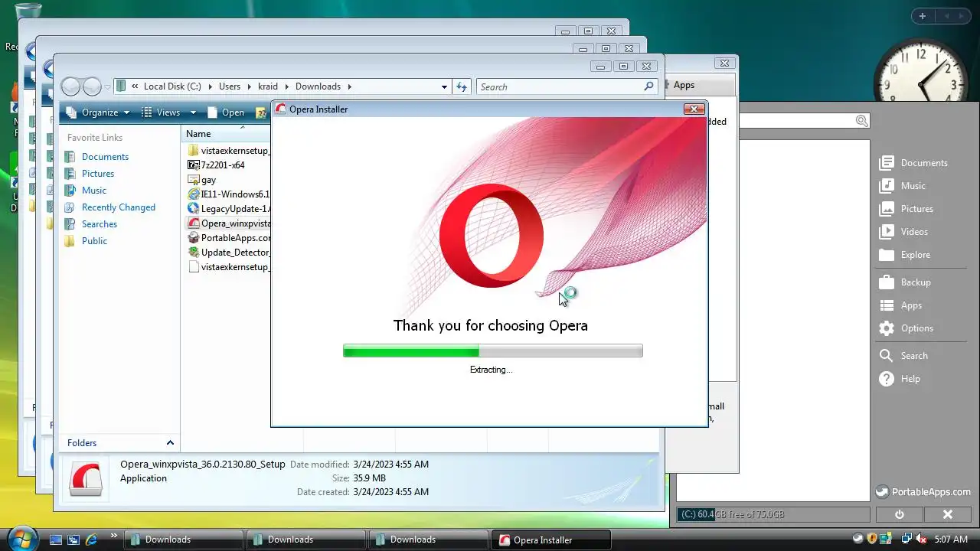Click muted volume icon in tray
Image resolution: width=980 pixels, height=551 pixels.
[921, 540]
